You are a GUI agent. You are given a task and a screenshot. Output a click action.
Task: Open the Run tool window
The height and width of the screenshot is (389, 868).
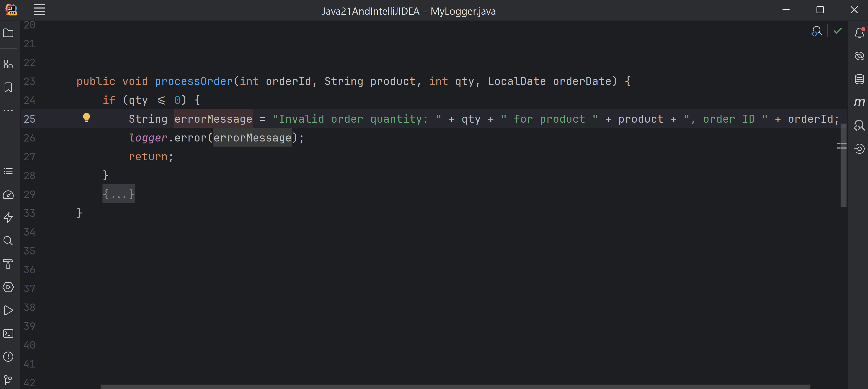(x=8, y=310)
